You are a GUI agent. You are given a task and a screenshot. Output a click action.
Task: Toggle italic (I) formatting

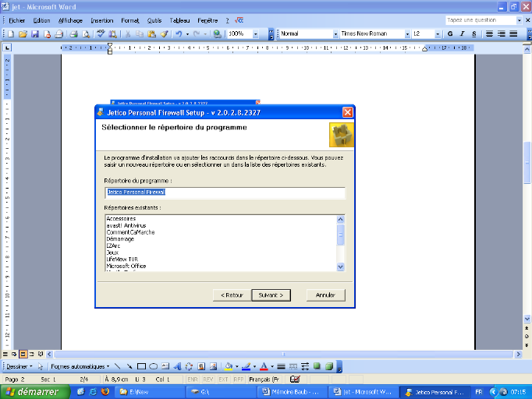coord(462,34)
